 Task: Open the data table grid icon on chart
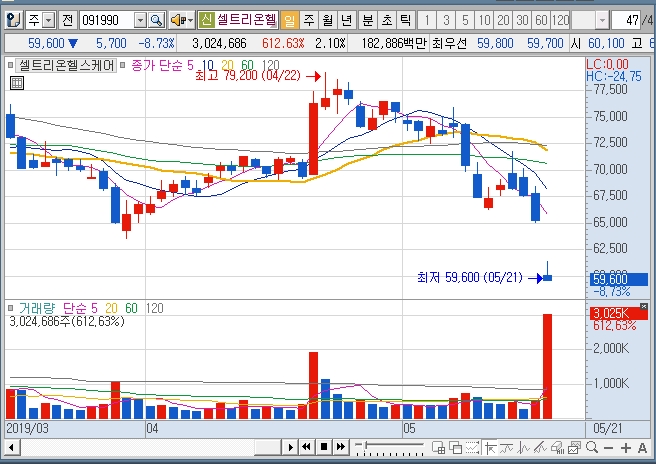tap(17, 83)
